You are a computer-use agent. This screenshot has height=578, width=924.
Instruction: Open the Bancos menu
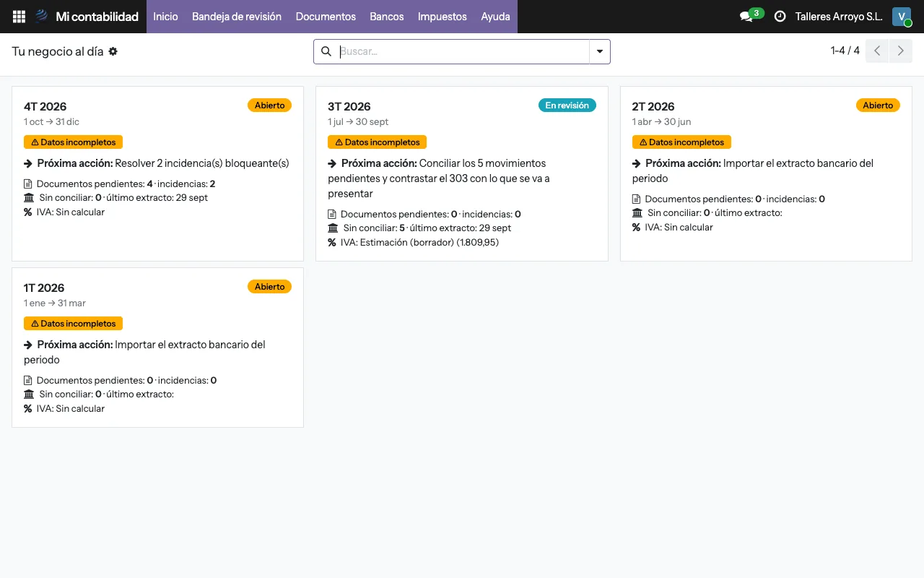[387, 17]
